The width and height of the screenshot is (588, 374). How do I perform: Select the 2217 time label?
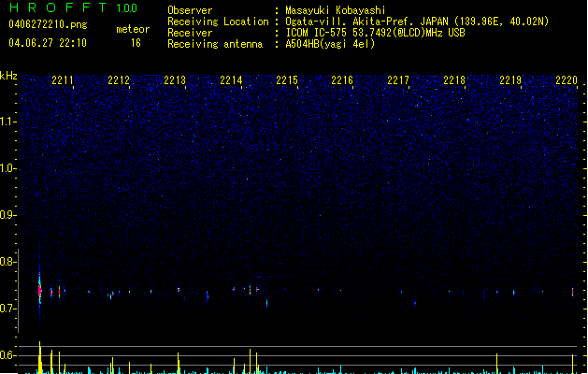(398, 80)
